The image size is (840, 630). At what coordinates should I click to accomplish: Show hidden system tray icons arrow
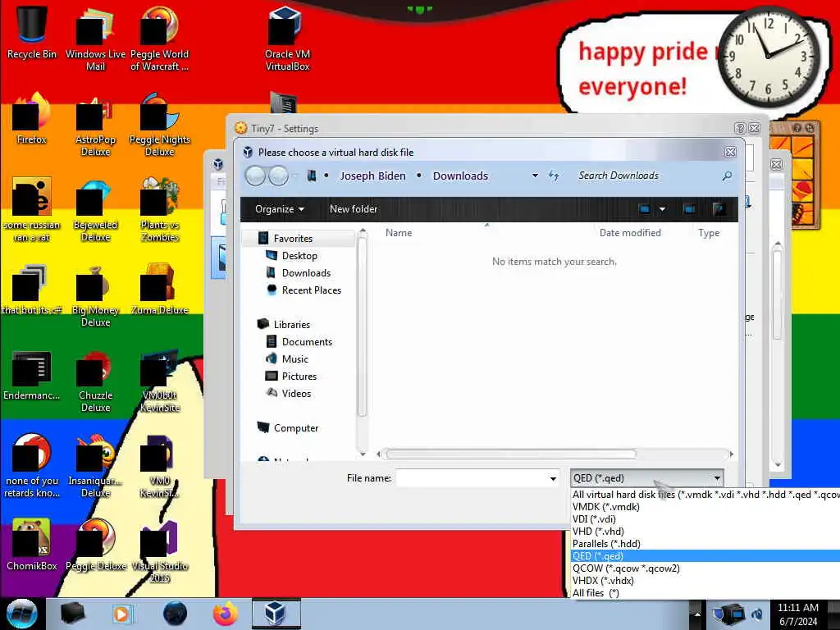697,614
